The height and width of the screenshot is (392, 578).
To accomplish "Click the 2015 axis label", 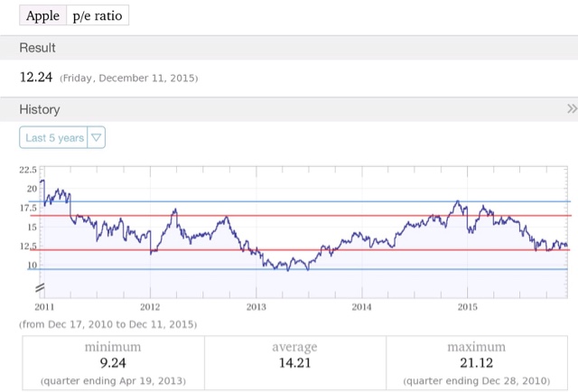I will pos(468,307).
